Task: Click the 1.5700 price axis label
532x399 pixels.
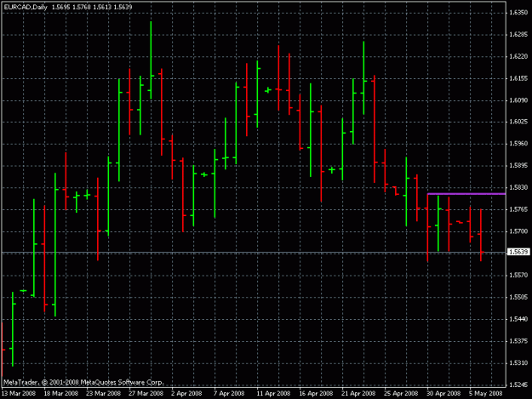Action: click(518, 231)
